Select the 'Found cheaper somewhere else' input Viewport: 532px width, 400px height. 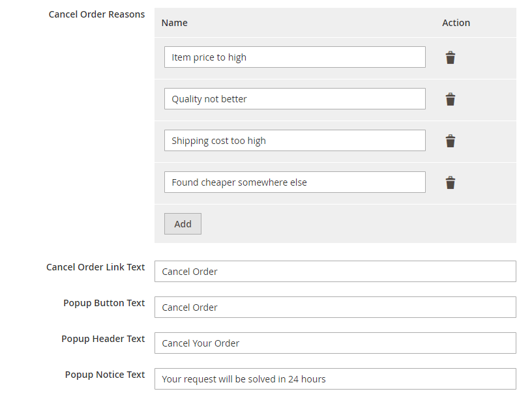tap(295, 182)
